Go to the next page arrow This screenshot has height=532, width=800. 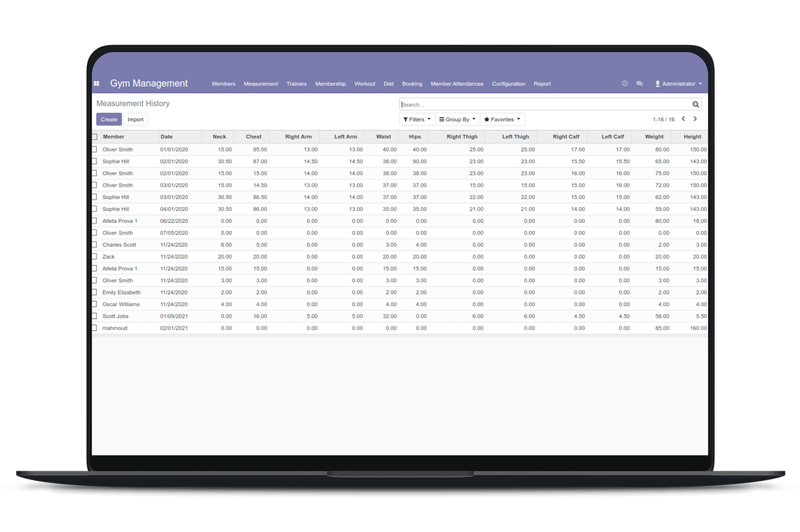(695, 119)
